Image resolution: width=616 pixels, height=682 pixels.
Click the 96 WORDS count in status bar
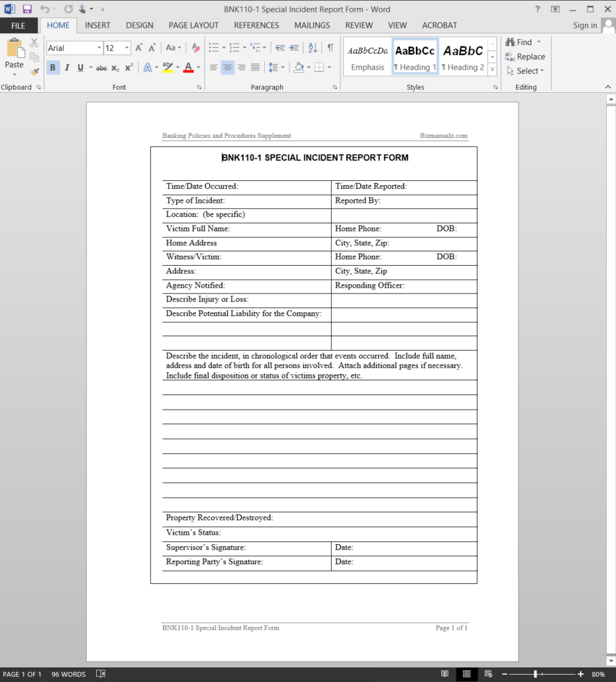[69, 674]
